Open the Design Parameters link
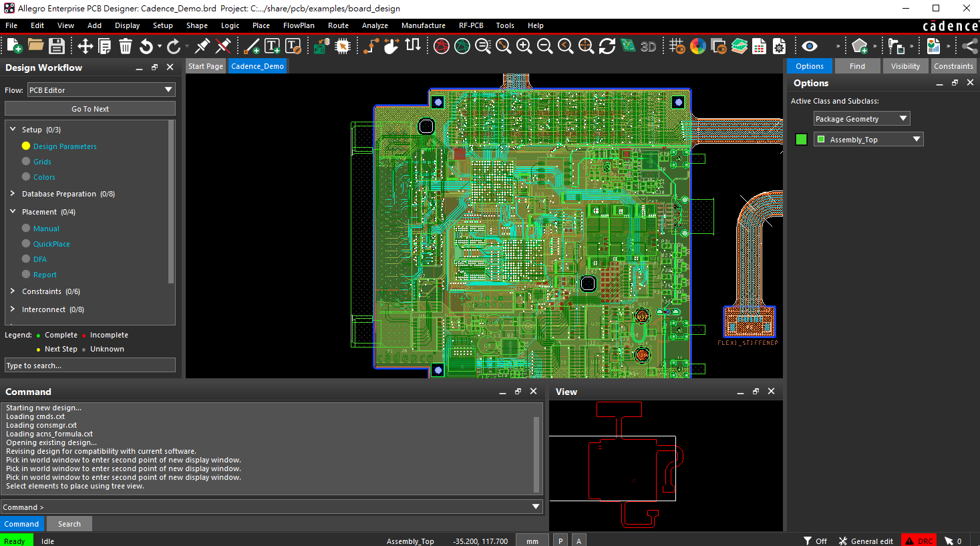The width and height of the screenshot is (980, 546). [x=65, y=146]
